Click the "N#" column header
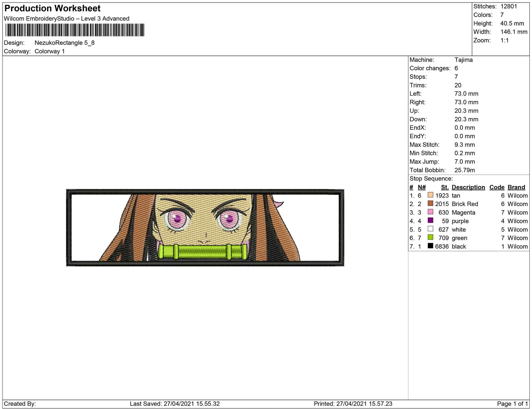Screen dimensions: 532x409 (422, 187)
